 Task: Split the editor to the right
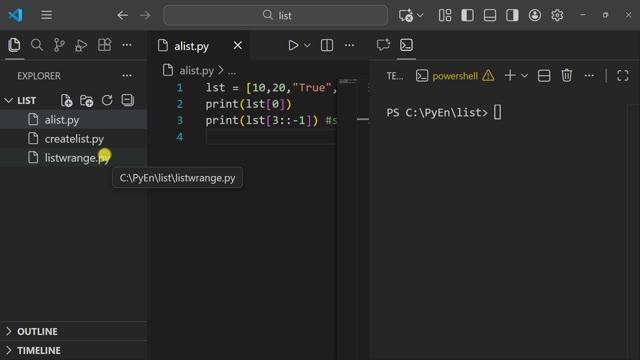[327, 45]
